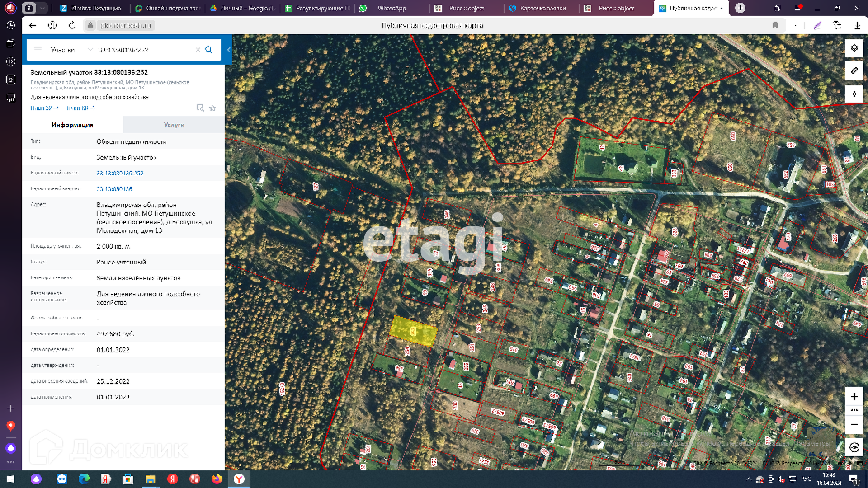Open the План КК link

point(80,108)
